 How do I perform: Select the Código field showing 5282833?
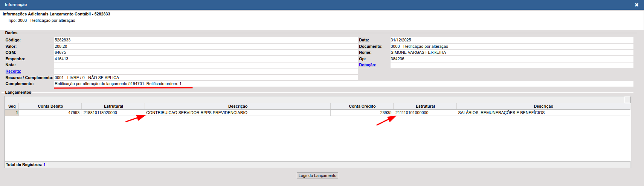tap(205, 40)
